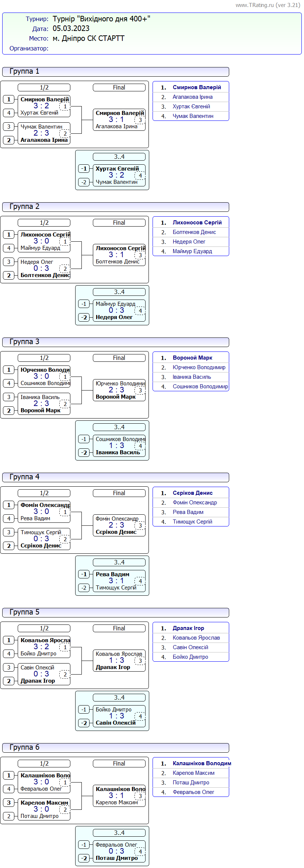304x868 pixels.
Task: Open Лихоносов Сергій in Group 2 standings
Action: click(197, 223)
